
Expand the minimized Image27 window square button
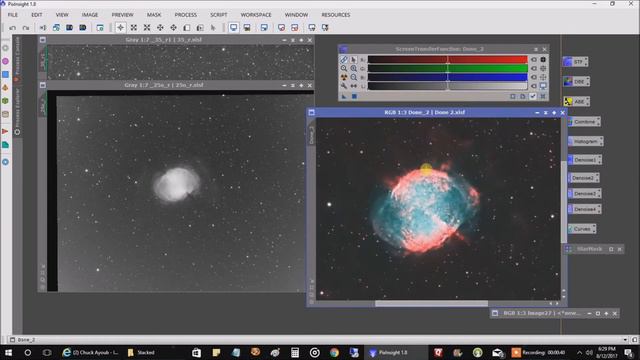(598, 313)
